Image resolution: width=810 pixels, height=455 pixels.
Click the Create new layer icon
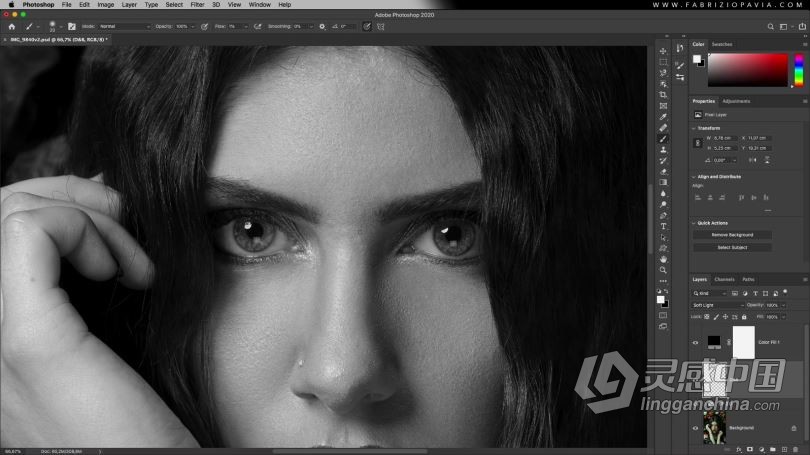point(784,450)
